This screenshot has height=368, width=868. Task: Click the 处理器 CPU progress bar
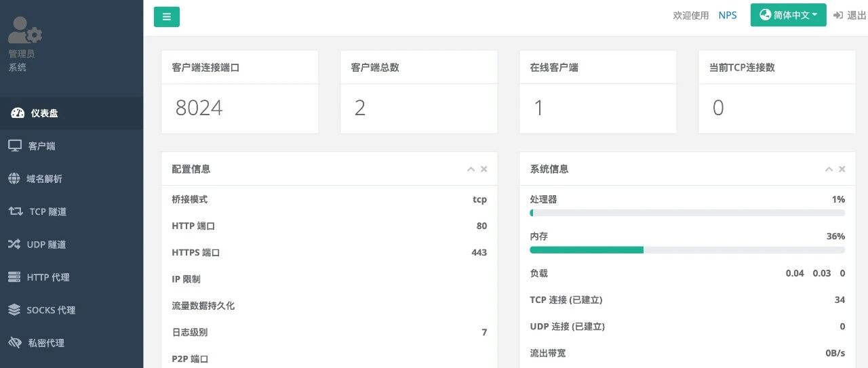[688, 213]
